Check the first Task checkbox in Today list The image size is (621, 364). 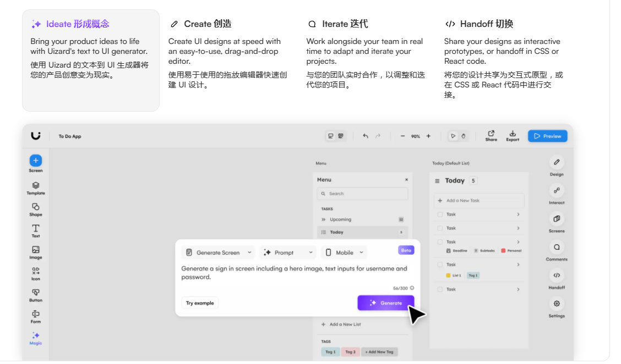[x=440, y=214]
